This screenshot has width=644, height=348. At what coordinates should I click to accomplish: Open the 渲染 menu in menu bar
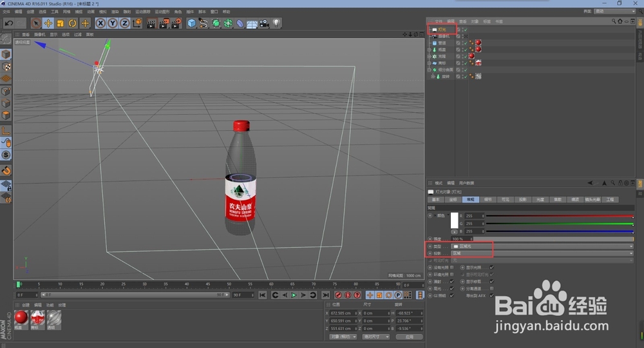(x=115, y=12)
